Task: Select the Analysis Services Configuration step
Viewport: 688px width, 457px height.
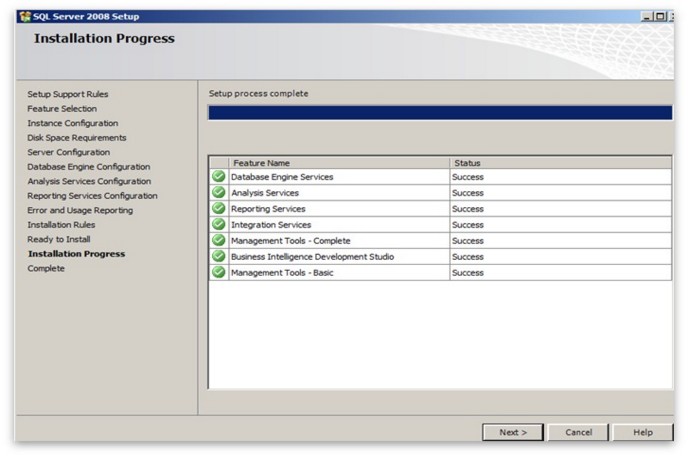Action: tap(89, 181)
